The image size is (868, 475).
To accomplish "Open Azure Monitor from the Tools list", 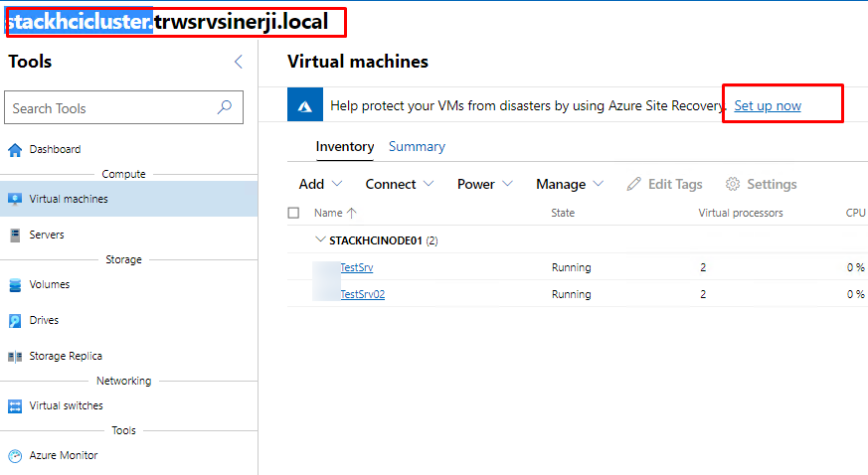I will (x=63, y=456).
